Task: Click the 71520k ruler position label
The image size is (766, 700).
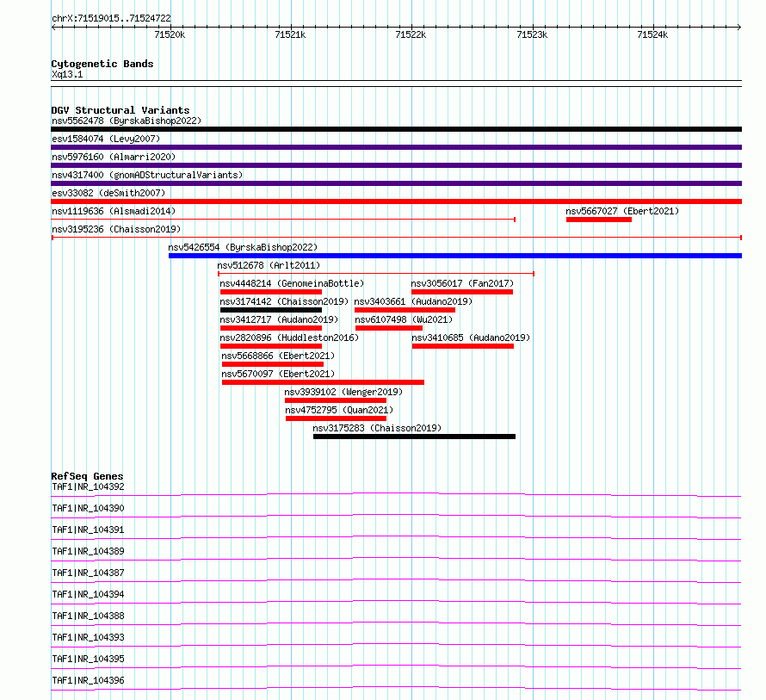Action: (170, 34)
